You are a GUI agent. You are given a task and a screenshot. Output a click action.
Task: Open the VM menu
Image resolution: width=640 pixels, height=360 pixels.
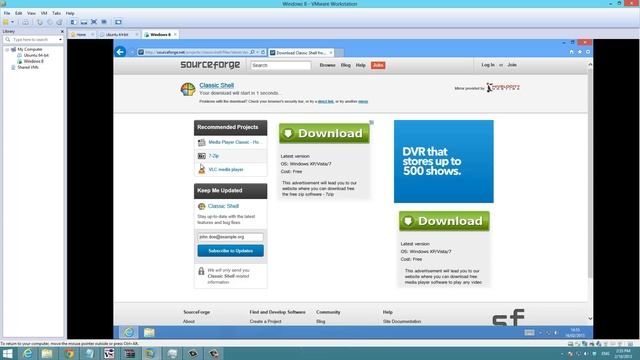coord(44,13)
